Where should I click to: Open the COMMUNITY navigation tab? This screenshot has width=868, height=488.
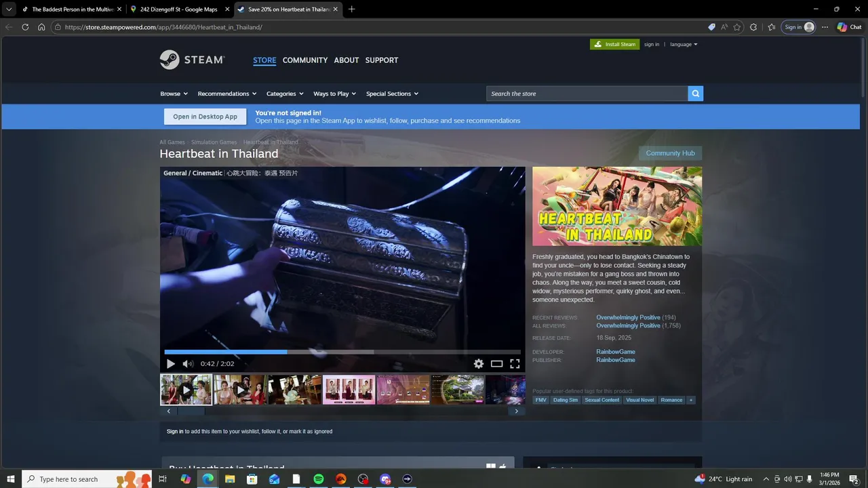coord(305,60)
